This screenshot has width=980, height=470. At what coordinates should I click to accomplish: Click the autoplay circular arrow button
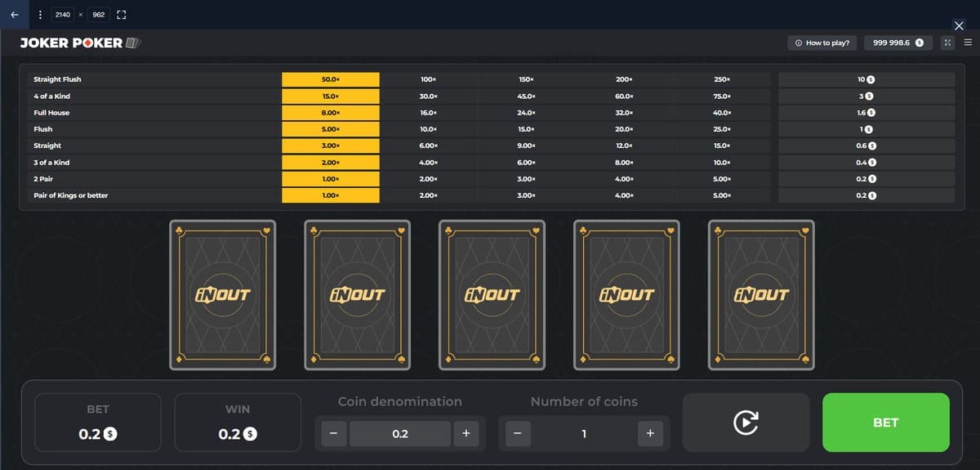[746, 423]
